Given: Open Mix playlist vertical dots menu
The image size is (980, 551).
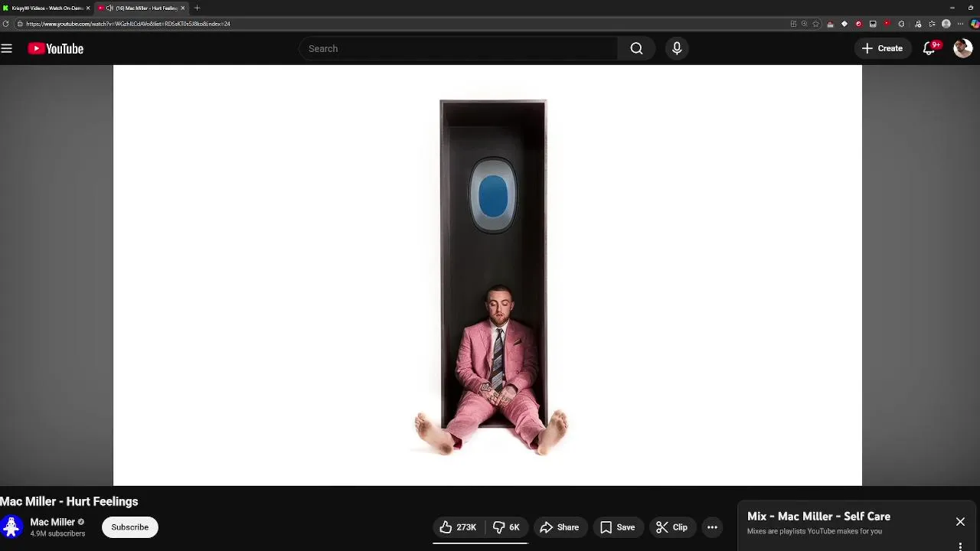Looking at the screenshot, I should point(960,546).
